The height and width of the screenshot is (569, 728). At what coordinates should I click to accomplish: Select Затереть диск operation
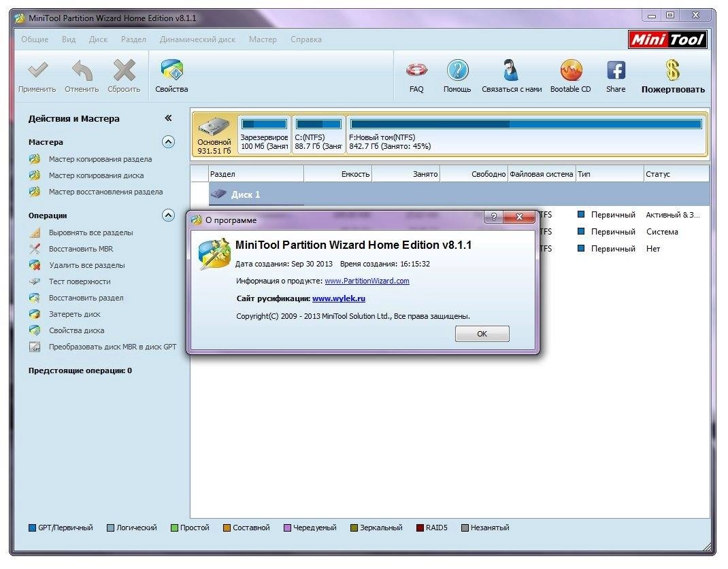74,314
